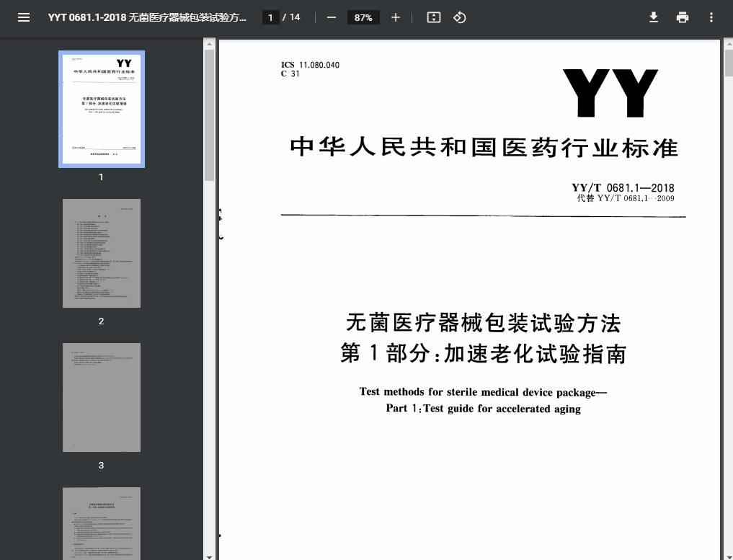Zoom in on the document
This screenshot has width=733, height=560.
tap(395, 17)
